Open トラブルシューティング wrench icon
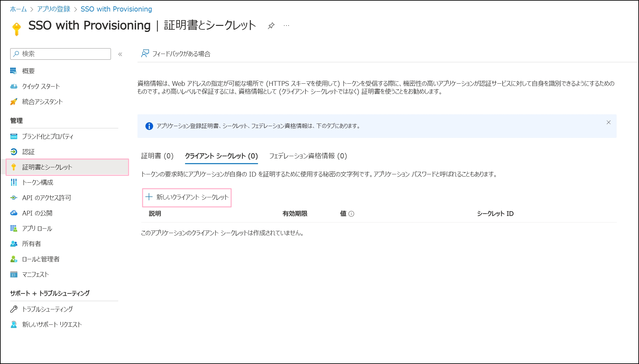This screenshot has height=364, width=639. coord(13,309)
